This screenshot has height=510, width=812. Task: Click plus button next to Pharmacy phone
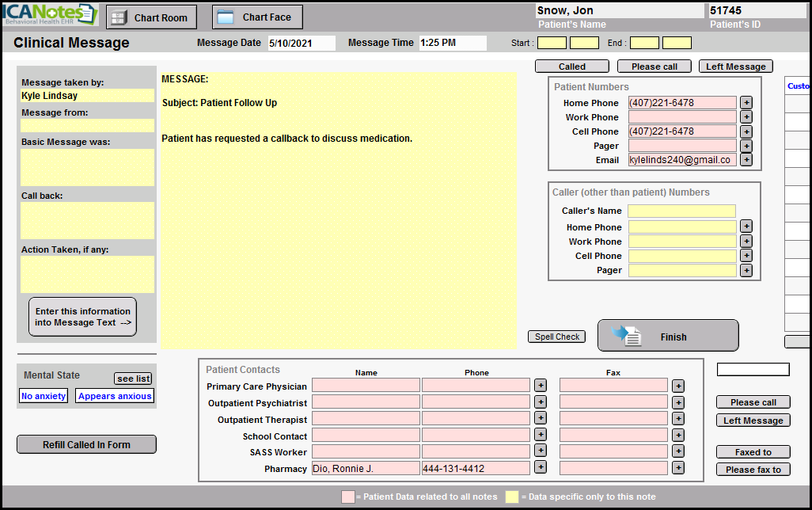(540, 467)
